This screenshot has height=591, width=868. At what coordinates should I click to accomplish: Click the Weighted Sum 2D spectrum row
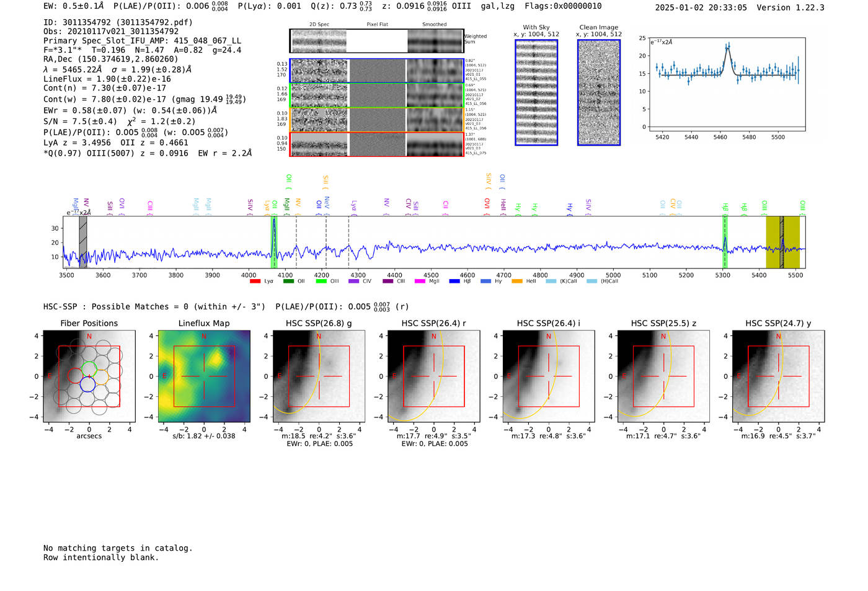376,41
